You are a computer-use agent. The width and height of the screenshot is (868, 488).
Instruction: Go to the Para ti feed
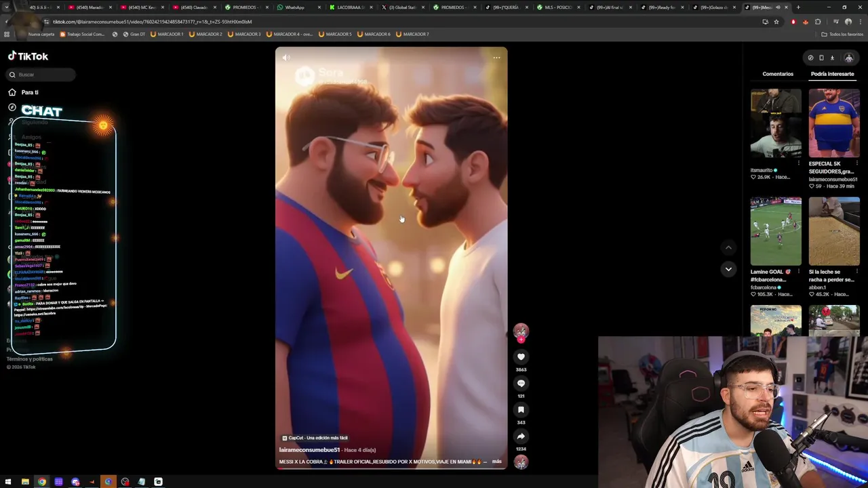[30, 92]
